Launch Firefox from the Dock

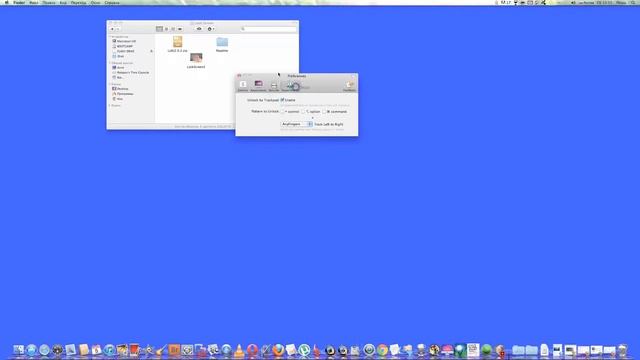pyautogui.click(x=278, y=350)
